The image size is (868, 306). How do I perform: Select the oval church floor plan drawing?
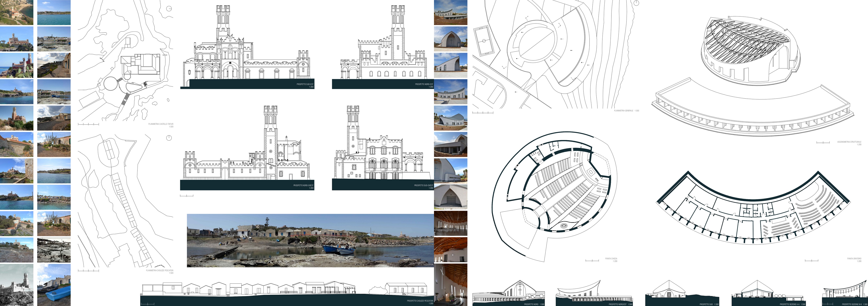pyautogui.click(x=555, y=197)
